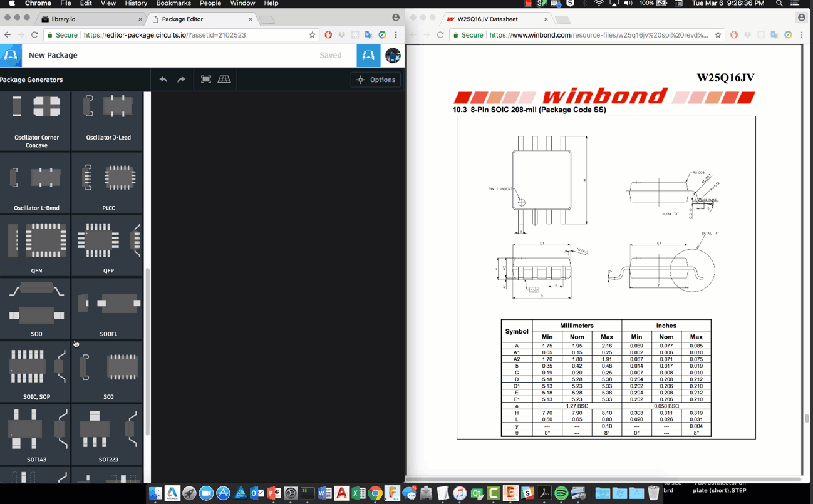This screenshot has width=813, height=504.
Task: Click the New Package title
Action: pyautogui.click(x=53, y=56)
